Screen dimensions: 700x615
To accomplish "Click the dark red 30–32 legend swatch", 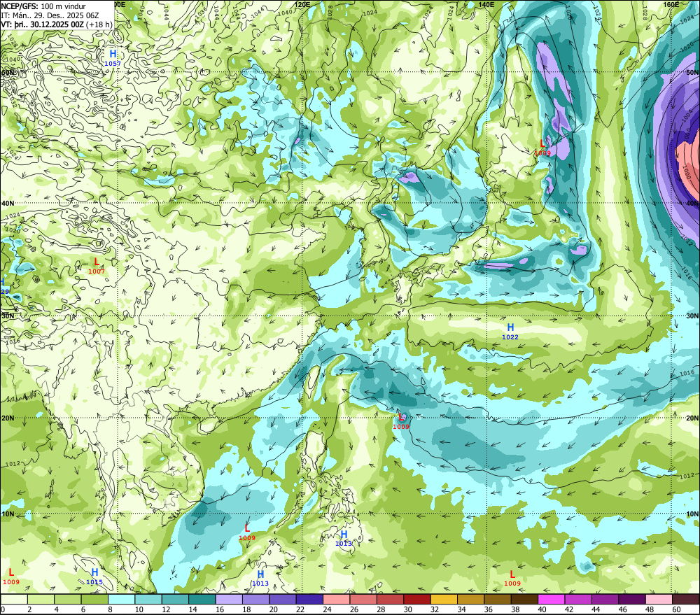I will (x=417, y=599).
